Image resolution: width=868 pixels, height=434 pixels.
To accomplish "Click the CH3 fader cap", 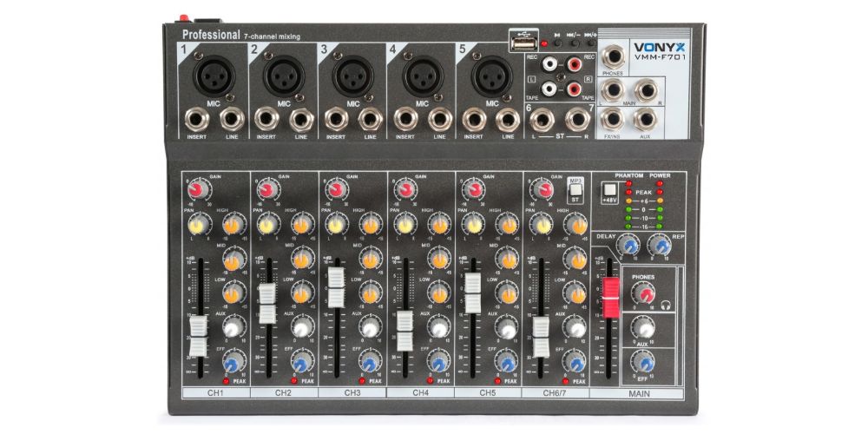I will click(336, 287).
